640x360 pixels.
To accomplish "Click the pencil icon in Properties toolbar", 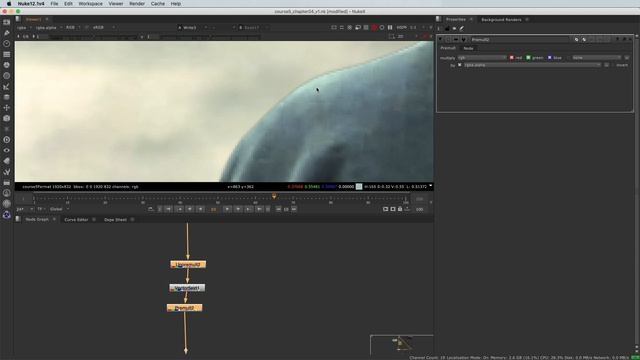I will 462,28.
